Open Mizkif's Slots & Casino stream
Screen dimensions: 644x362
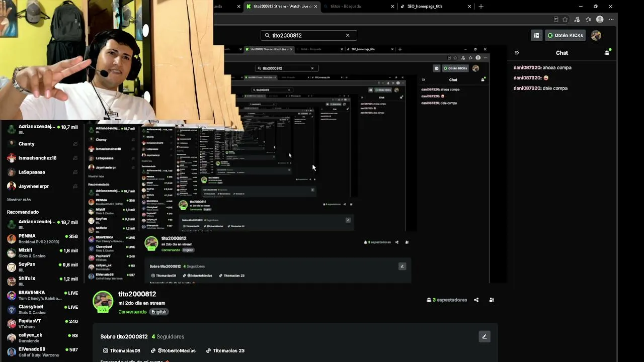43,252
